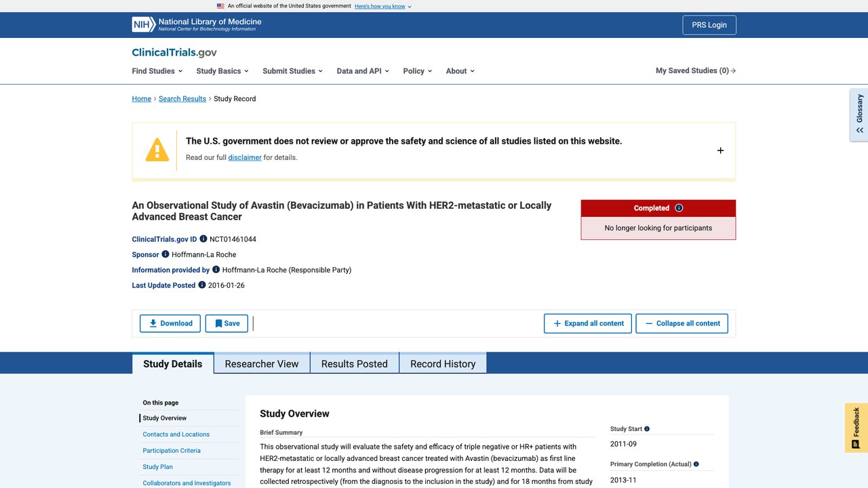Click the NIH National Library of Medicine logo
The width and height of the screenshot is (868, 488).
[197, 25]
